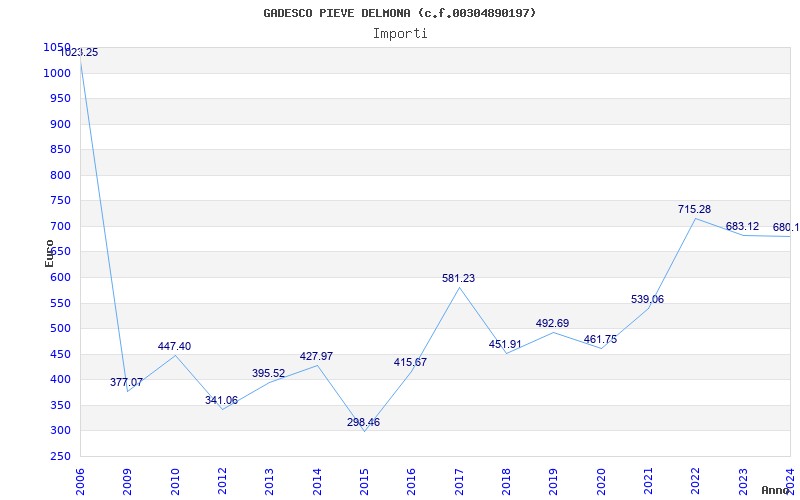Click the y-axis value 300
The width and height of the screenshot is (800, 500).
60,431
